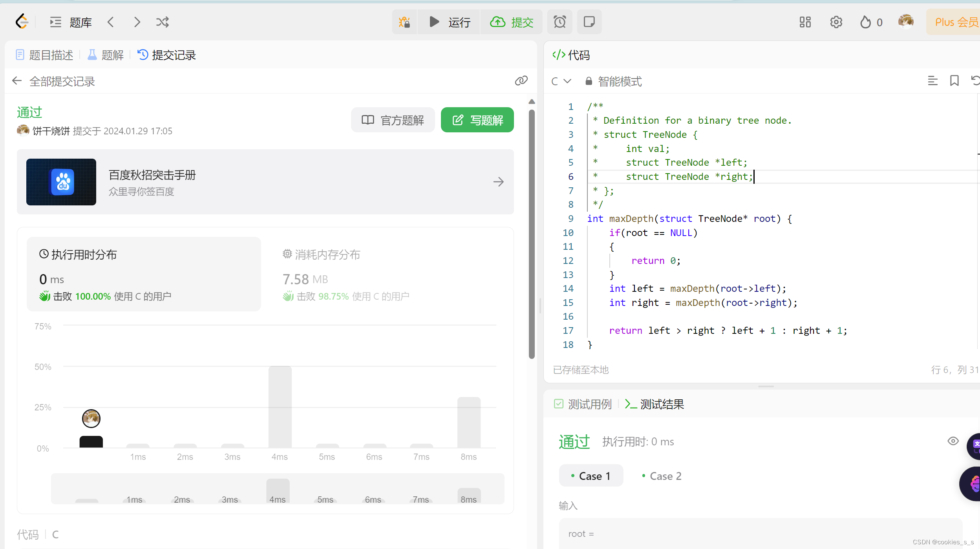Click the grid layout icon
The image size is (980, 549).
(805, 22)
